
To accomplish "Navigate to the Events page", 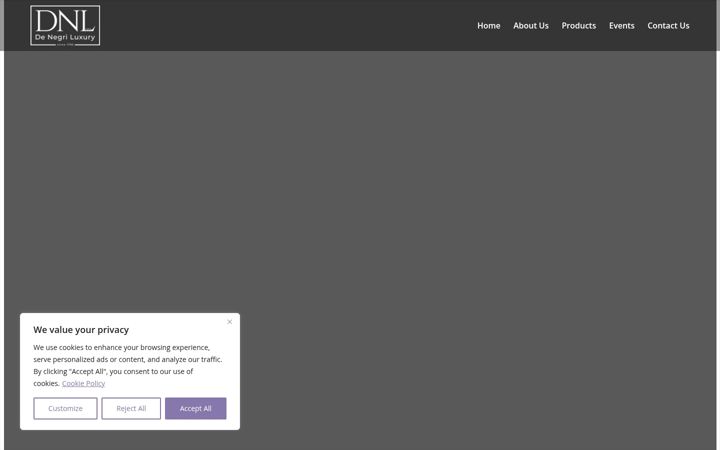I will [622, 26].
